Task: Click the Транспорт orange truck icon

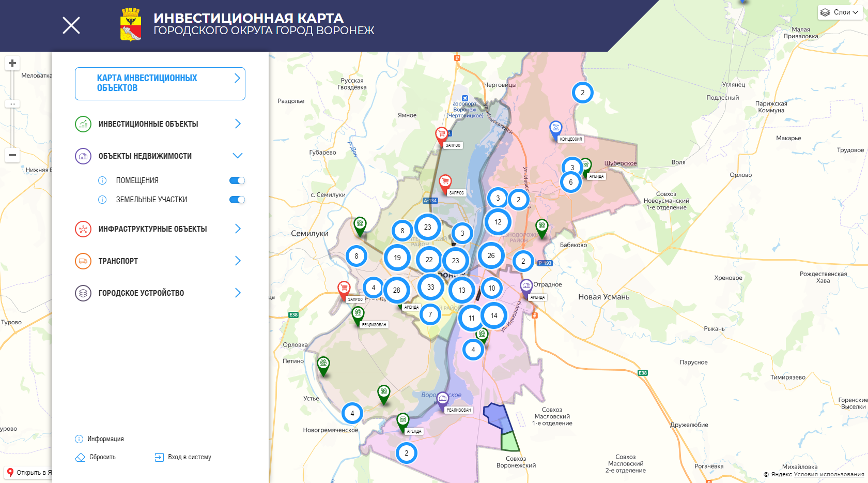Action: click(x=83, y=261)
